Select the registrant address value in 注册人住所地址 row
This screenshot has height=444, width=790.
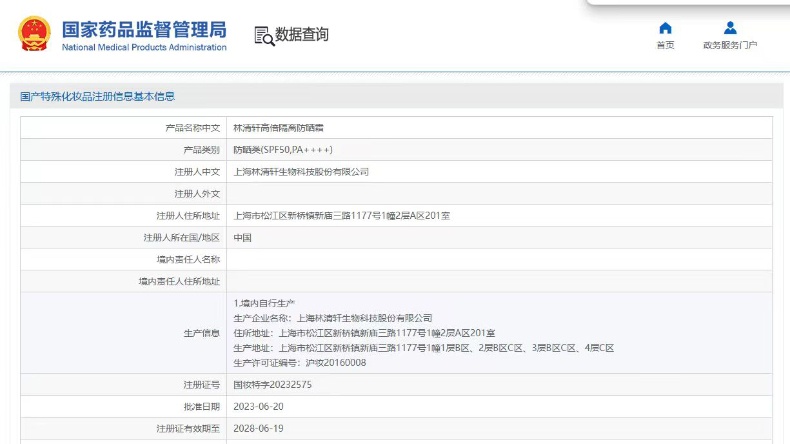click(342, 216)
